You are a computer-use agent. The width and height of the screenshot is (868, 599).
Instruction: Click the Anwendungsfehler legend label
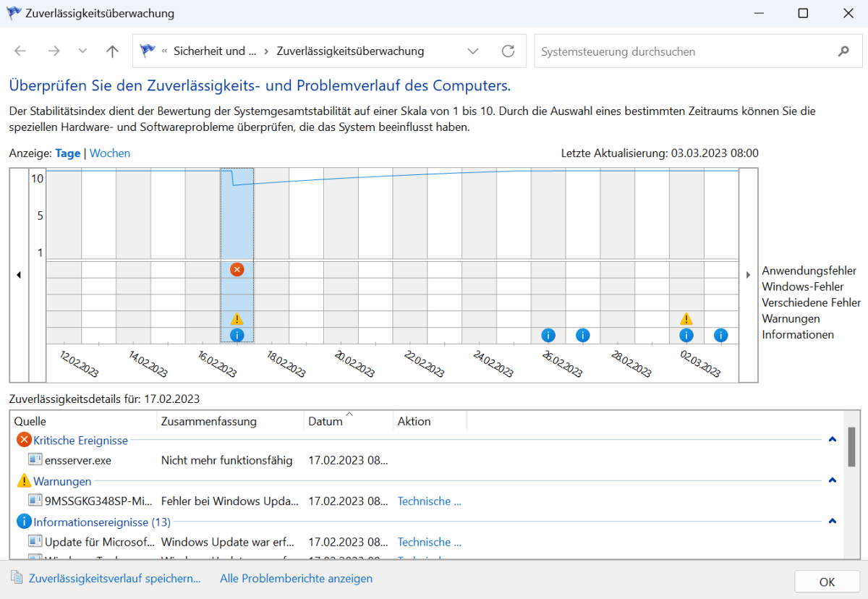[x=809, y=271]
